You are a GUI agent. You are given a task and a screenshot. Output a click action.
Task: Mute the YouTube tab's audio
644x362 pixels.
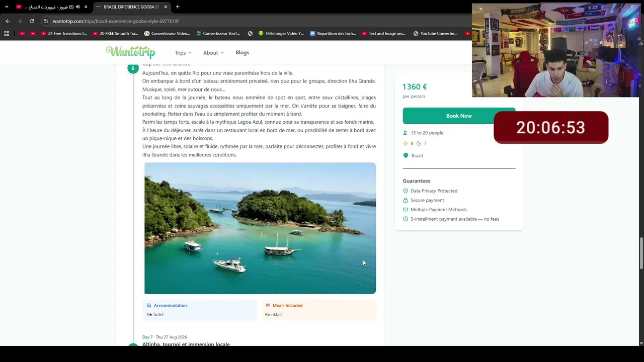coord(78,7)
